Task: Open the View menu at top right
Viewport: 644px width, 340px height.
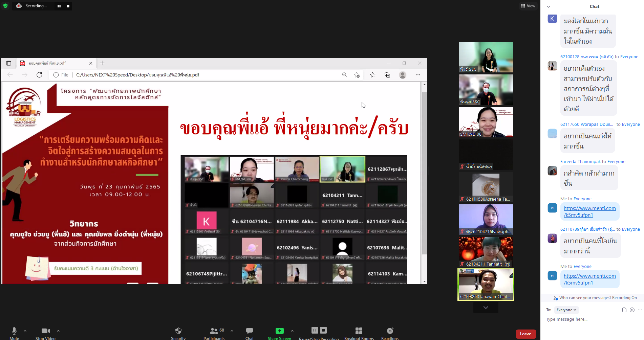Action: (x=528, y=6)
